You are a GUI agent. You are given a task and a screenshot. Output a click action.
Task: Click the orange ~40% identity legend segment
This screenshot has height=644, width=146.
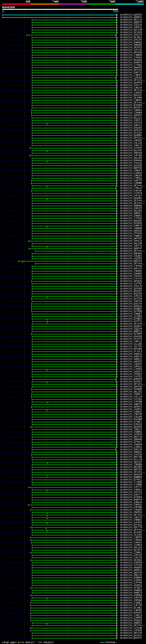[45, 4]
